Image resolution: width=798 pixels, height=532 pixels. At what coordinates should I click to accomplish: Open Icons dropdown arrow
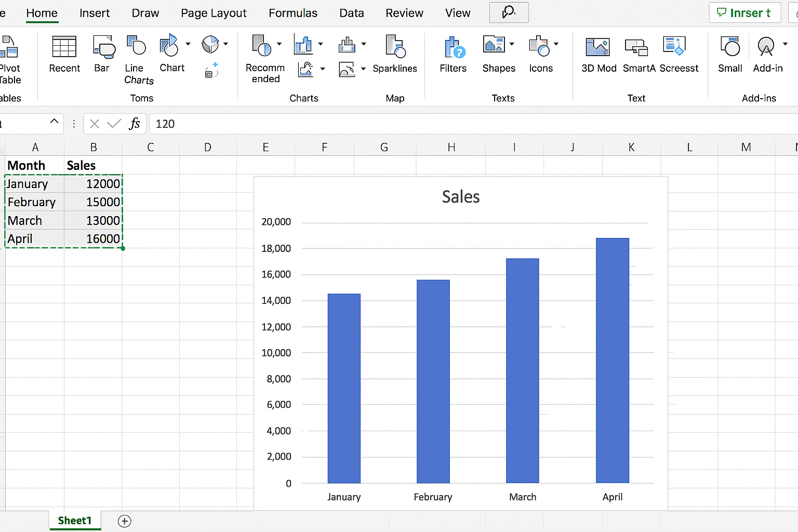(556, 44)
